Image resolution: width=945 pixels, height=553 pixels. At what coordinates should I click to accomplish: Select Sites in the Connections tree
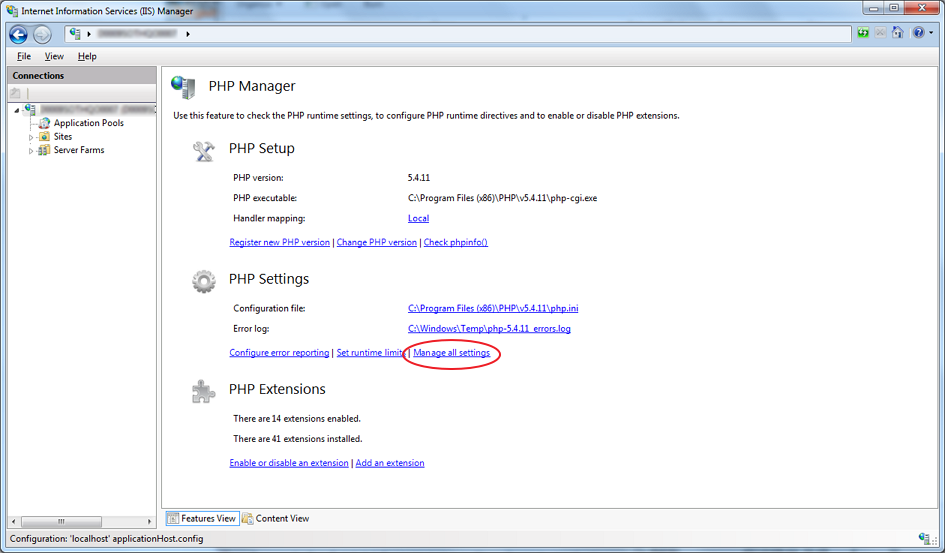click(x=63, y=137)
